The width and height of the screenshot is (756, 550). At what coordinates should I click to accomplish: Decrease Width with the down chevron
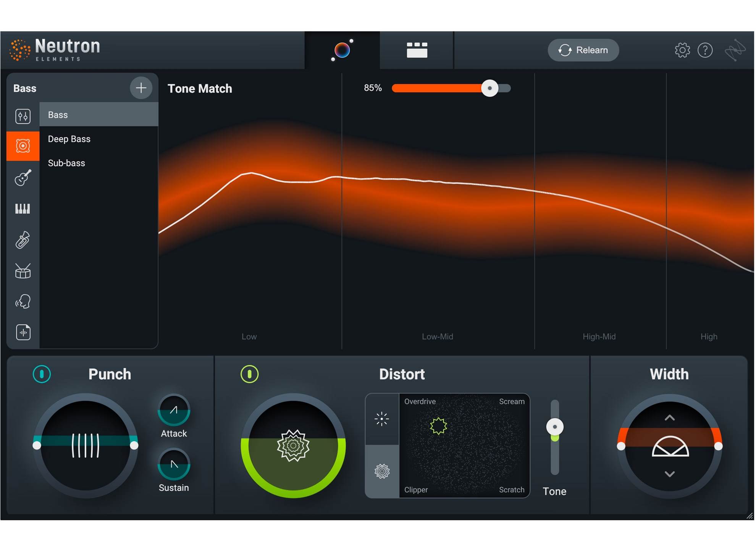coord(669,474)
